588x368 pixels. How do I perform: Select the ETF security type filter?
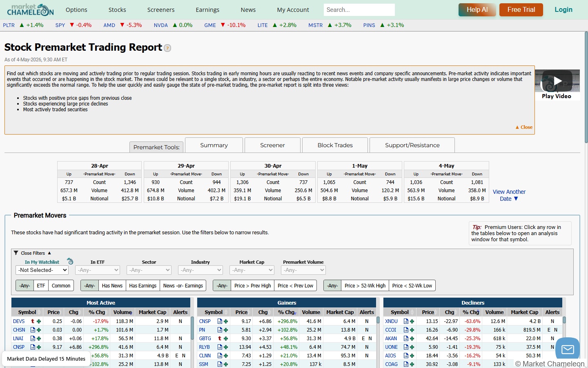point(41,285)
